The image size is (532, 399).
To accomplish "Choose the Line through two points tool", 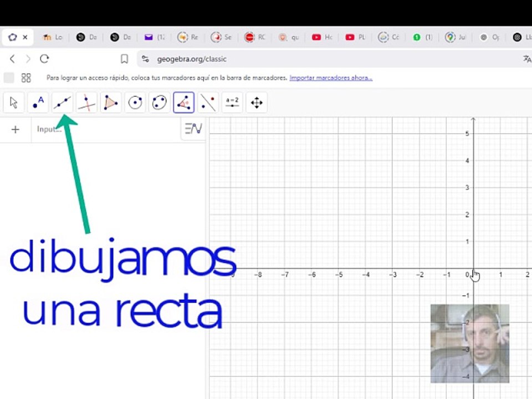I will tap(63, 103).
